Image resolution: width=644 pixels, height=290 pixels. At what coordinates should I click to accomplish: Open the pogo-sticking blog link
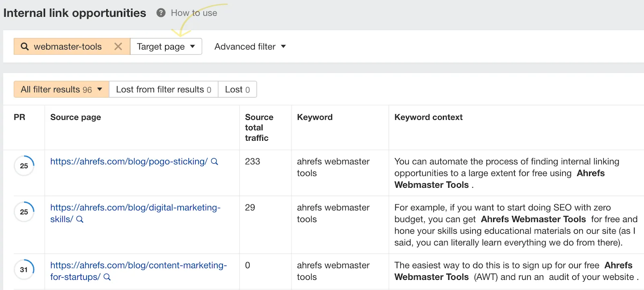click(x=129, y=162)
